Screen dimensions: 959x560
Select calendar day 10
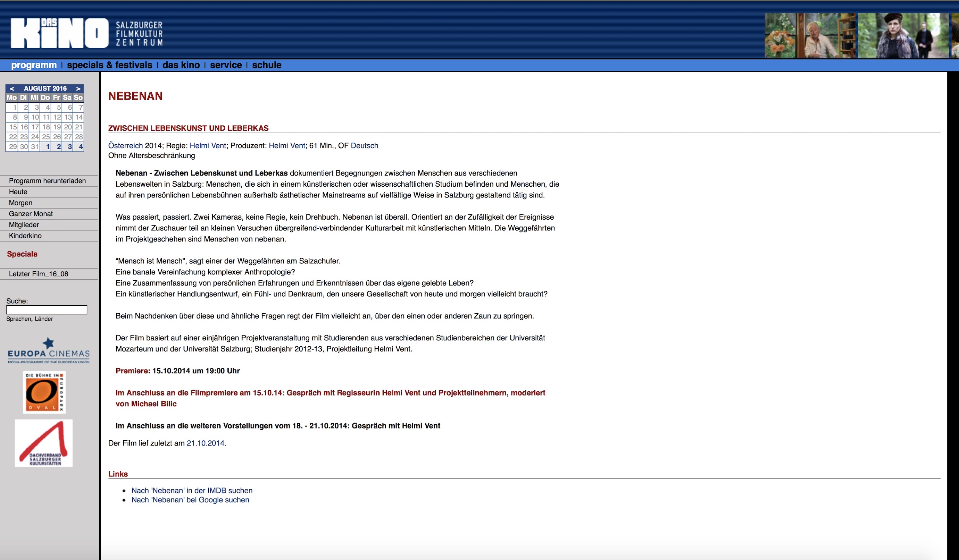coord(35,117)
